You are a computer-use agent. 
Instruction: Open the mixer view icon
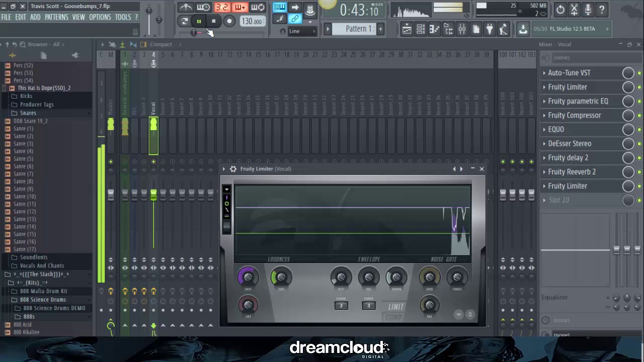click(462, 29)
